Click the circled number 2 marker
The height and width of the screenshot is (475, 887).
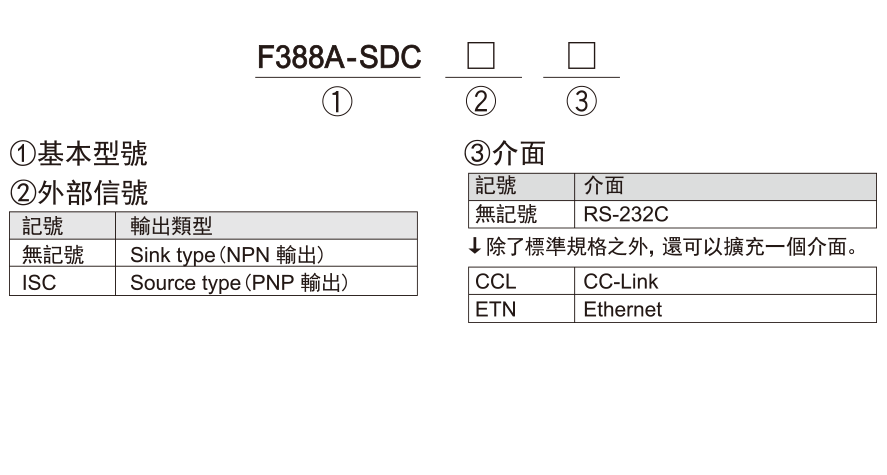point(481,102)
